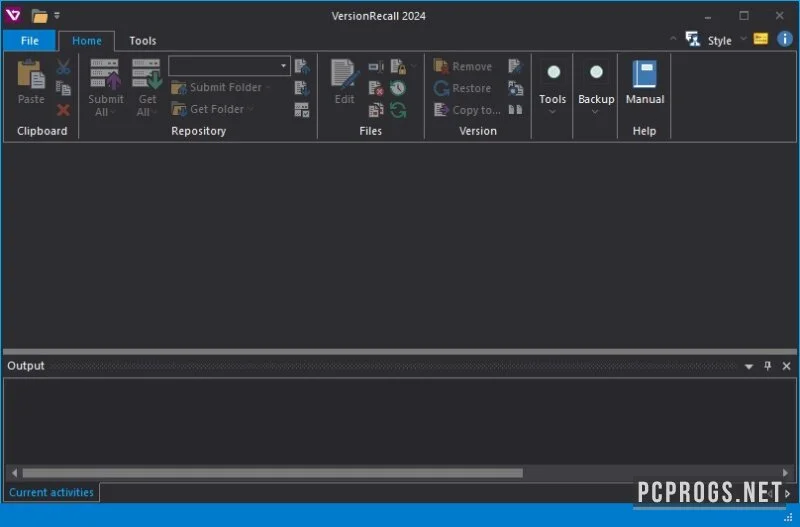Expand the Get All dropdown arrow
The width and height of the screenshot is (800, 527).
(154, 112)
